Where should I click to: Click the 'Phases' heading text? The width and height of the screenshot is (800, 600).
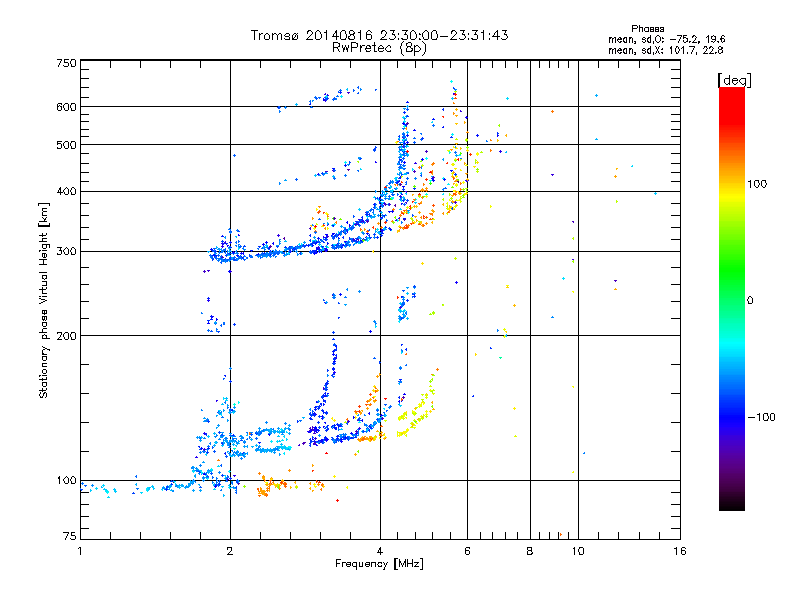tap(647, 29)
